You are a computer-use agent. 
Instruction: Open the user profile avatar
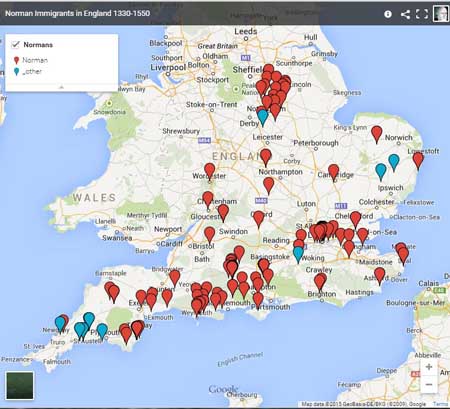point(440,14)
